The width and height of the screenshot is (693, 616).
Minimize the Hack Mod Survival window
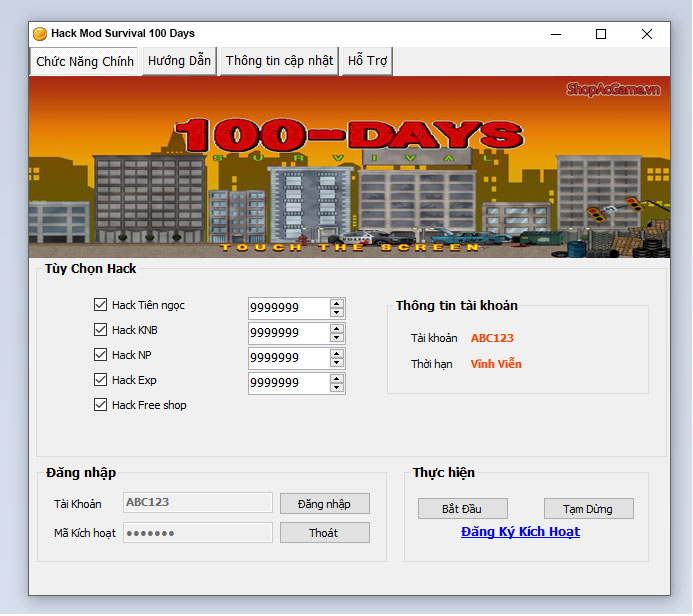pyautogui.click(x=556, y=34)
